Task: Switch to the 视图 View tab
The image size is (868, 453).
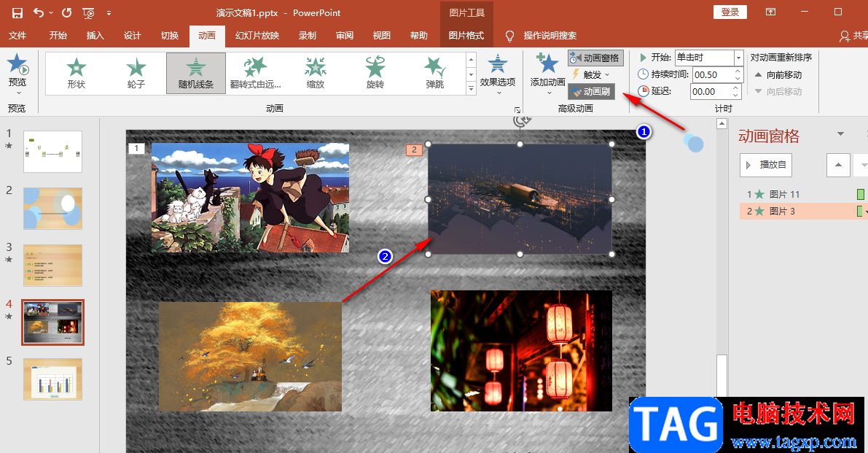Action: (381, 36)
